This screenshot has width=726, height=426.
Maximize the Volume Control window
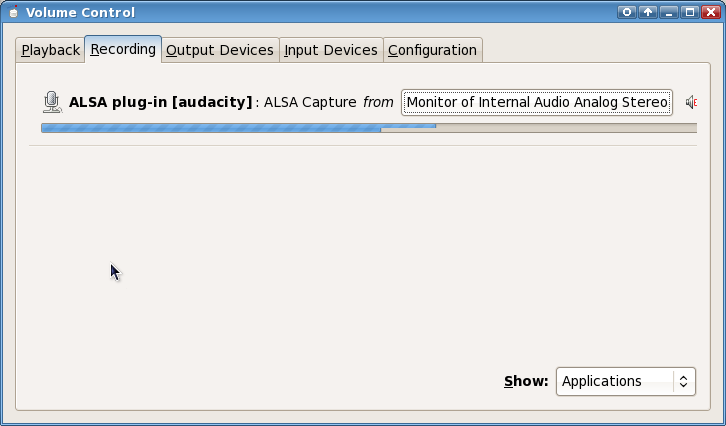tap(689, 12)
